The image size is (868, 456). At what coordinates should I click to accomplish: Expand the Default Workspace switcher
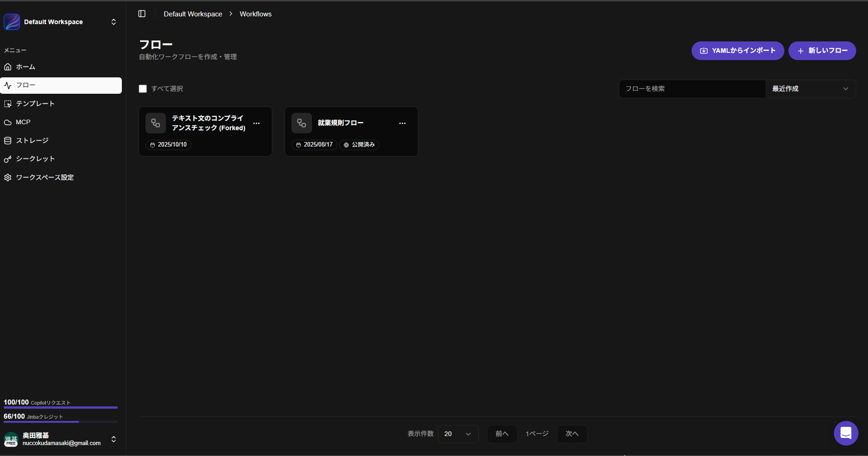pyautogui.click(x=114, y=22)
